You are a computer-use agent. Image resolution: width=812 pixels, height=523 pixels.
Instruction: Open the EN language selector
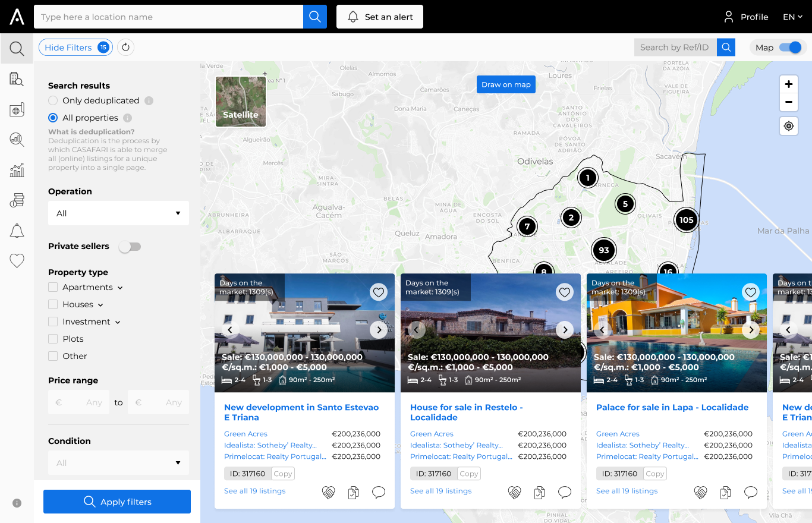[x=792, y=17]
